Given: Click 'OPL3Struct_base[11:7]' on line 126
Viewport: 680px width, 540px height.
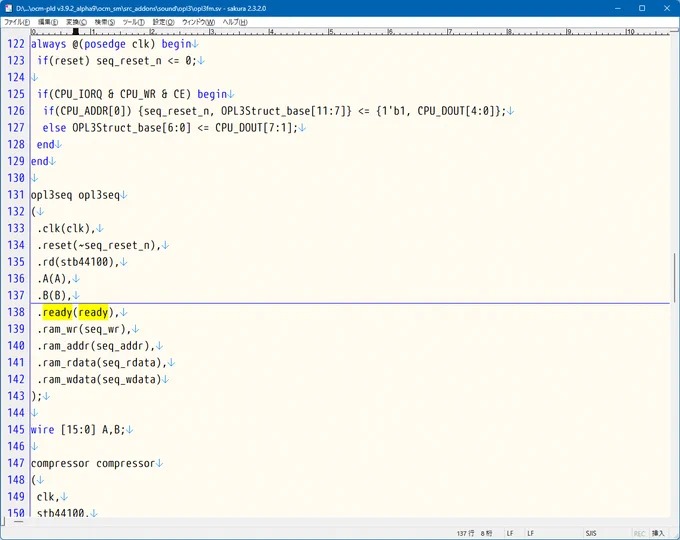Looking at the screenshot, I should [286, 111].
